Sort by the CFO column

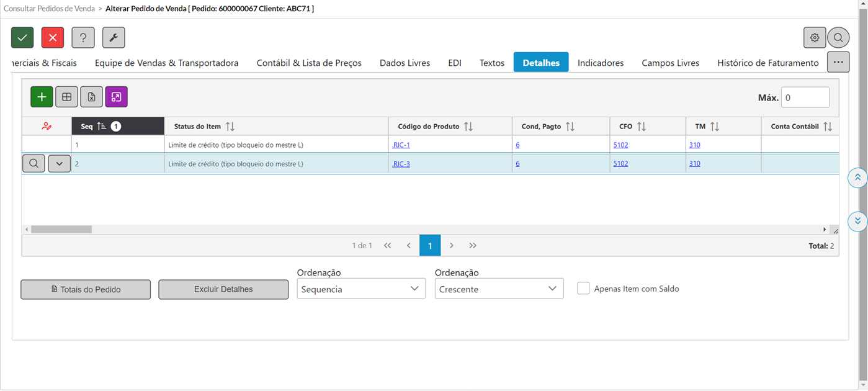pyautogui.click(x=648, y=126)
